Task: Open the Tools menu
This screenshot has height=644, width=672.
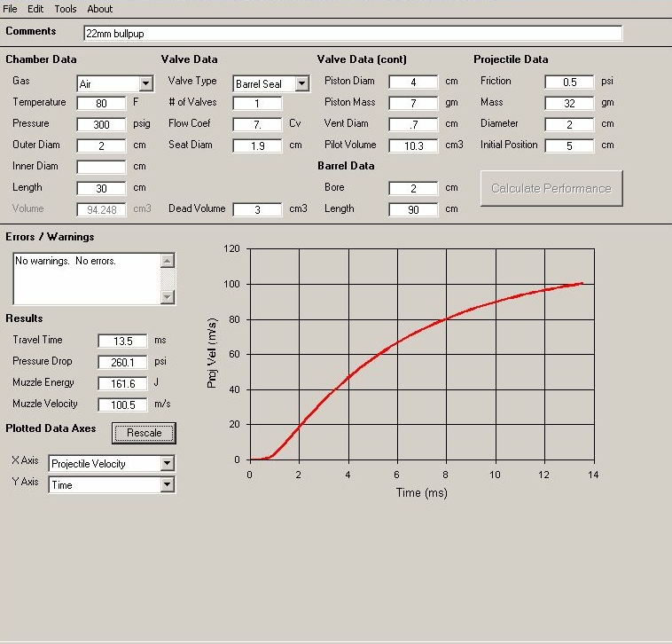Action: tap(66, 9)
